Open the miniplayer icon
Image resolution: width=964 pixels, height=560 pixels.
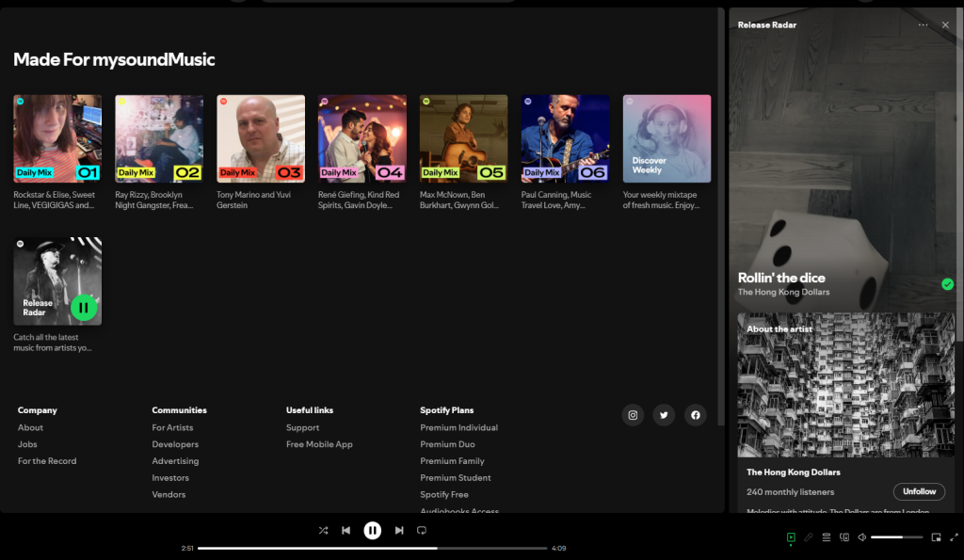click(x=936, y=537)
